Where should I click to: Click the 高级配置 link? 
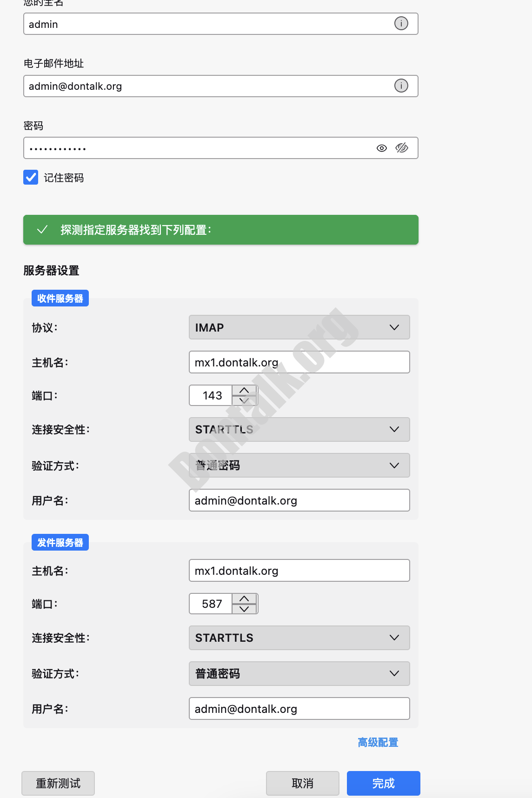[x=378, y=742]
